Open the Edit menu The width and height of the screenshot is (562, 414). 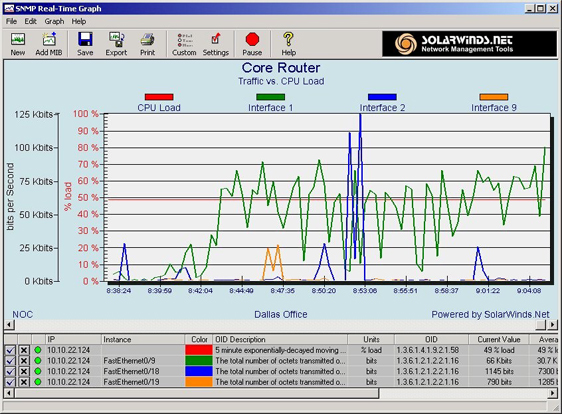(x=30, y=22)
